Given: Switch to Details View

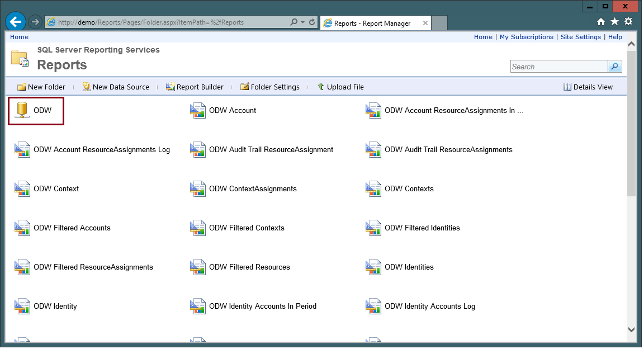Looking at the screenshot, I should click(x=588, y=87).
